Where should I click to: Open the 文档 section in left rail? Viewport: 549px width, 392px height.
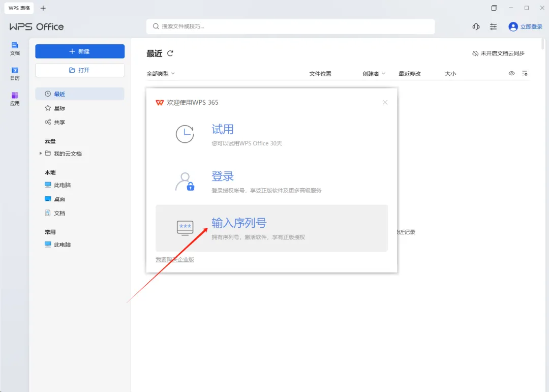click(15, 48)
